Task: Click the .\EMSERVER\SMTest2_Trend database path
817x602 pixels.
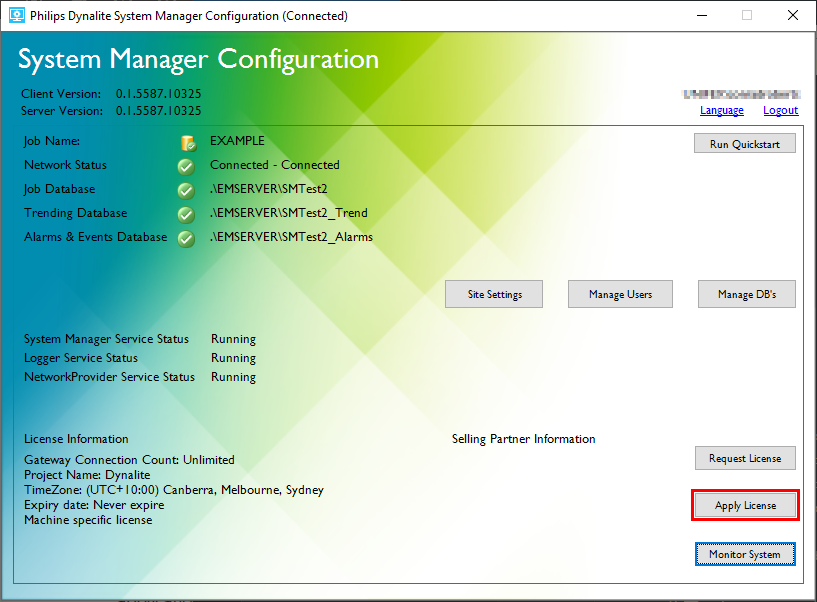Action: 288,213
